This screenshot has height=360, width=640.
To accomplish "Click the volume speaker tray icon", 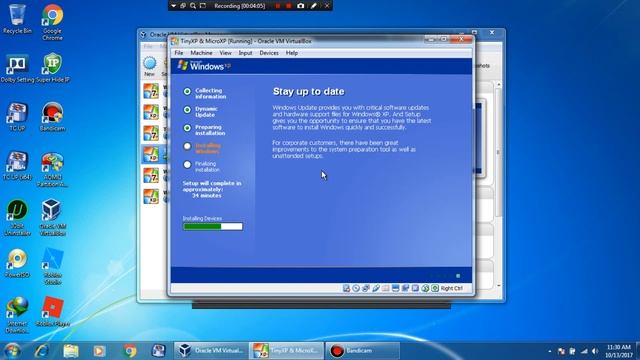I will pos(595,351).
